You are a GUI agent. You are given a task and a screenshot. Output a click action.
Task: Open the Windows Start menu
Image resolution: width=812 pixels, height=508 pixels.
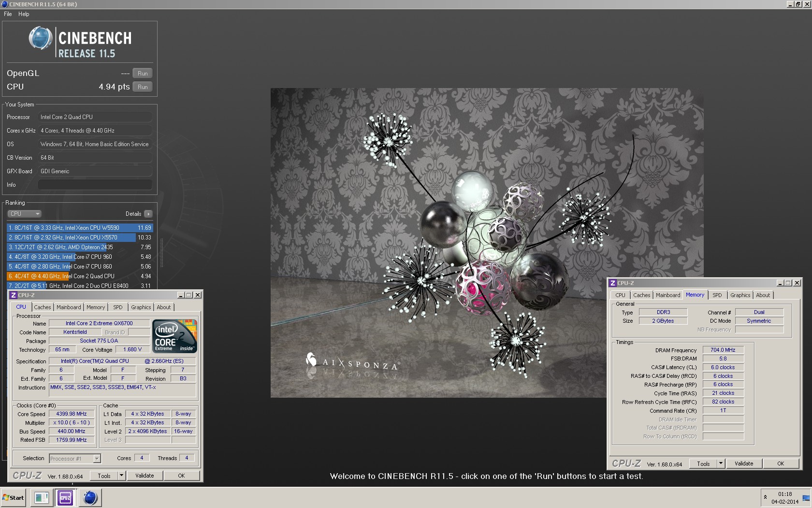click(x=14, y=498)
